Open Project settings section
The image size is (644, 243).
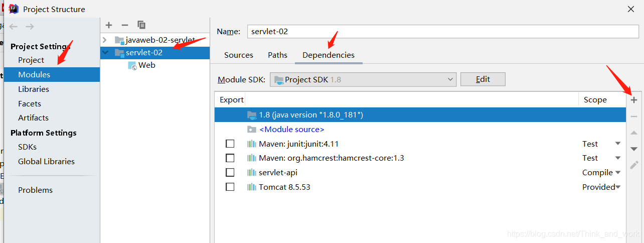[x=31, y=60]
